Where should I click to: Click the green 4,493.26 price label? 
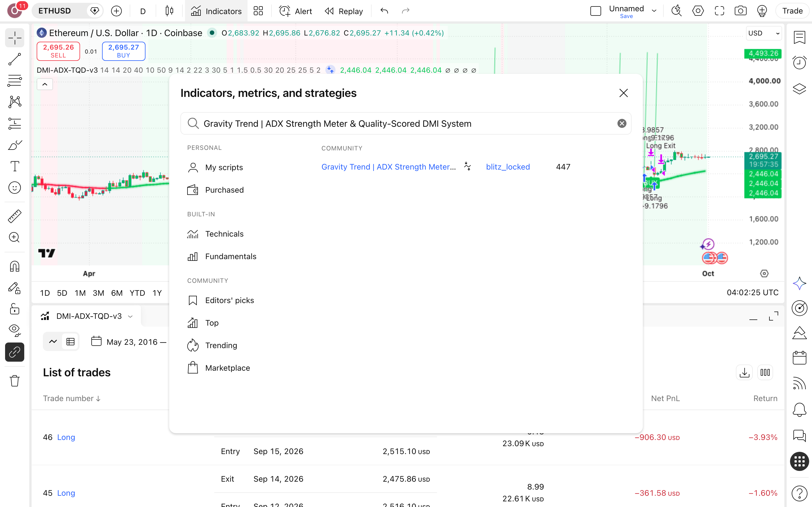point(763,53)
